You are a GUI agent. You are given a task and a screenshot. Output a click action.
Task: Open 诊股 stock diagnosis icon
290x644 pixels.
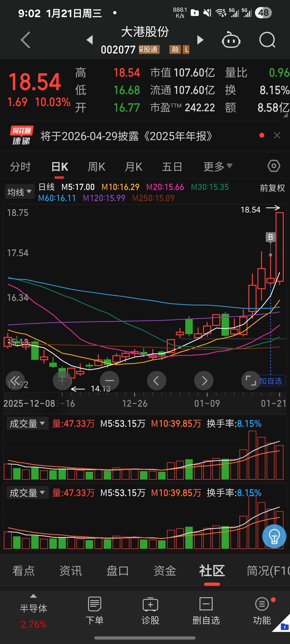click(x=150, y=611)
